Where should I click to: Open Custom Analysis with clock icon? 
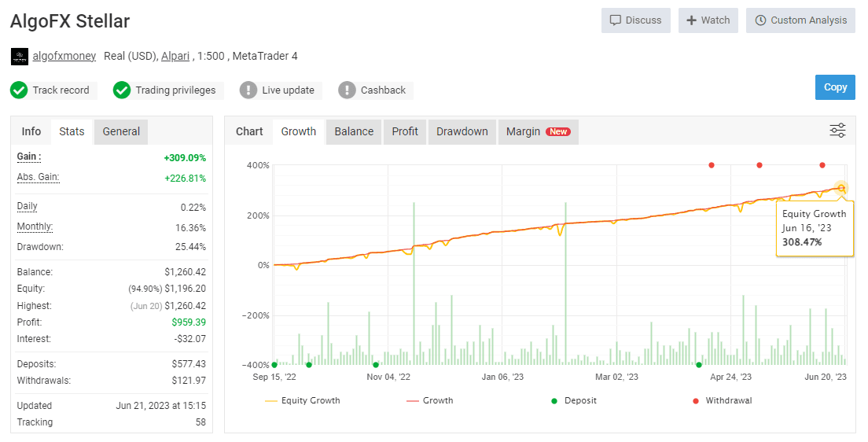tap(801, 20)
